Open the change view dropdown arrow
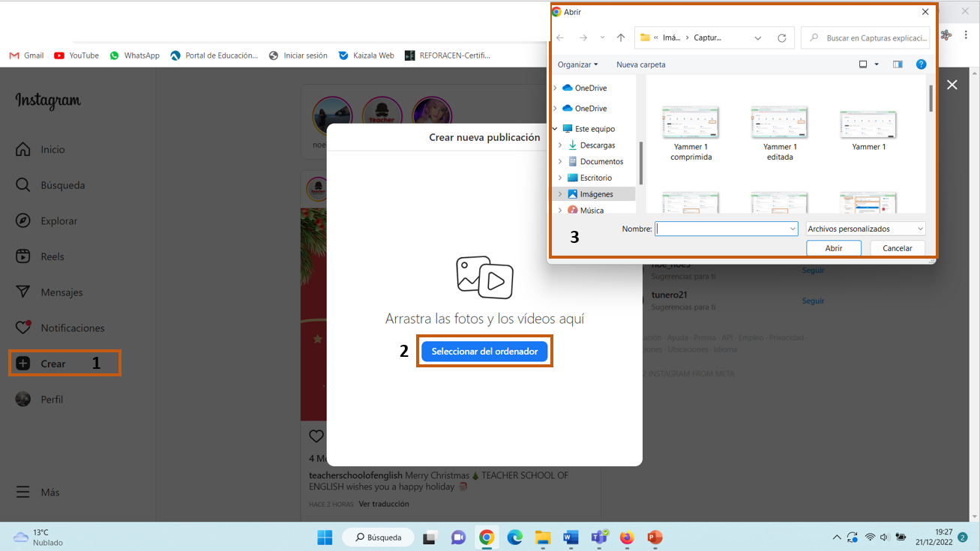The image size is (980, 551). point(877,64)
